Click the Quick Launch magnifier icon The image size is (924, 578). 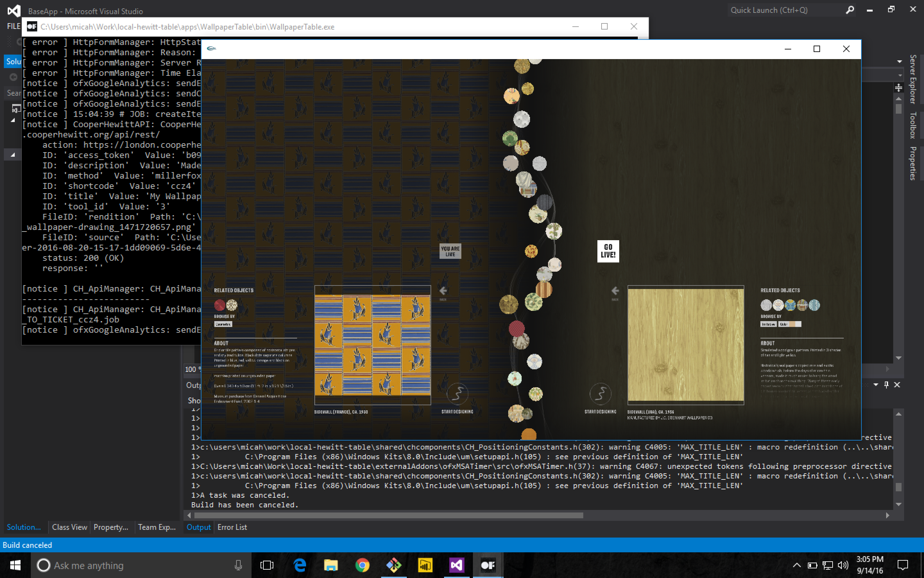850,10
